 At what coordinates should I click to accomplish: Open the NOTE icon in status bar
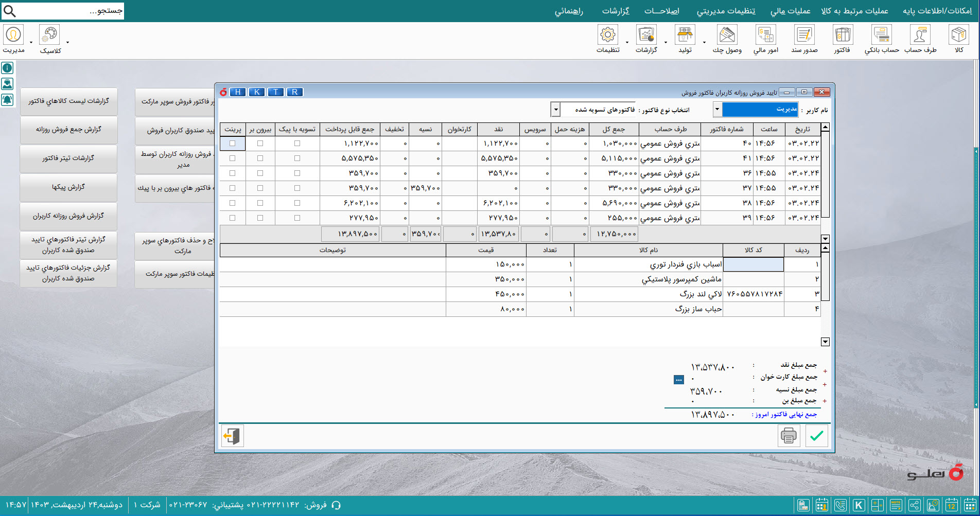tap(896, 505)
